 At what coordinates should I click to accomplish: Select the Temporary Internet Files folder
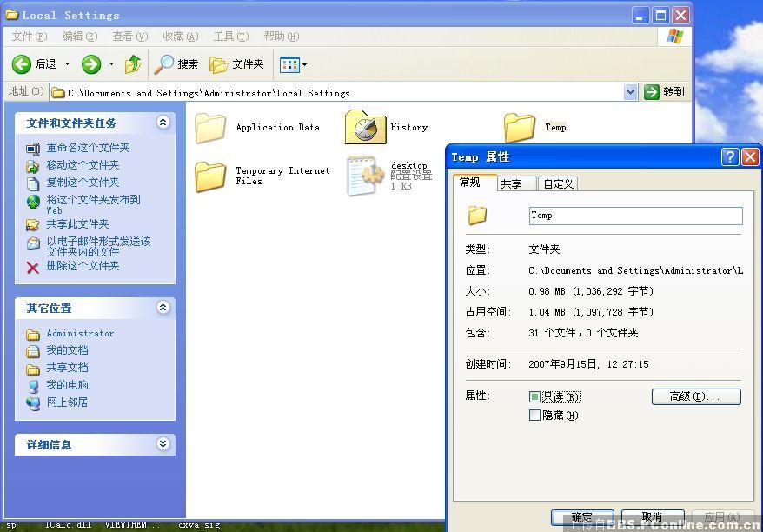click(210, 176)
